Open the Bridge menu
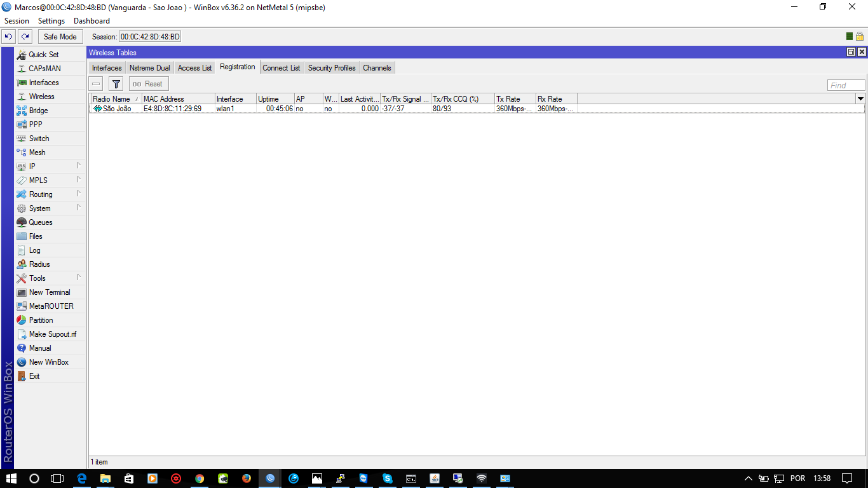This screenshot has width=868, height=488. 50,111
